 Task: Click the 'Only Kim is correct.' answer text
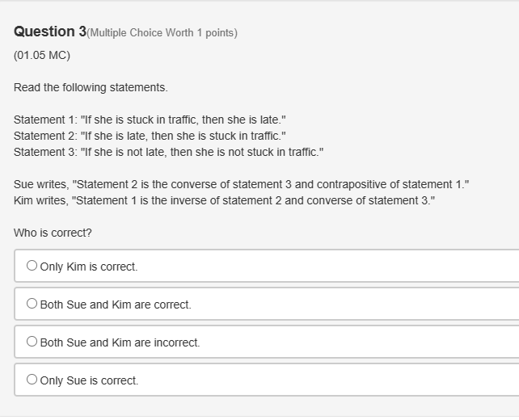coord(89,267)
